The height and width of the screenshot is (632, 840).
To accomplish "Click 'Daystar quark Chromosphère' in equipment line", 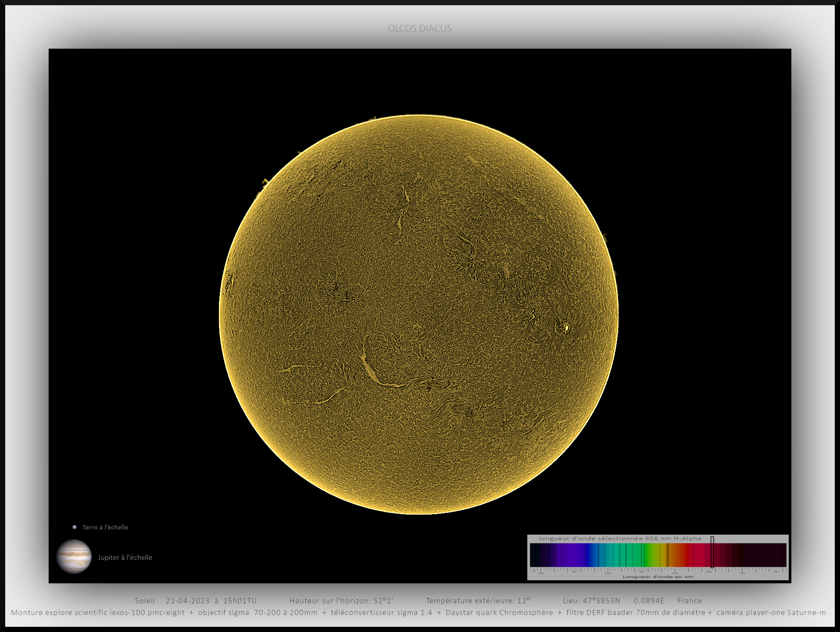I will pyautogui.click(x=499, y=612).
